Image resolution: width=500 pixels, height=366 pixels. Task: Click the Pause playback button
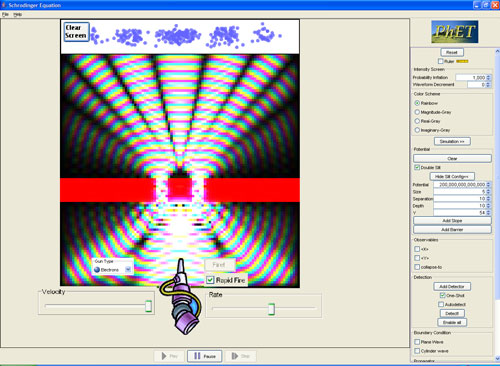tap(205, 356)
